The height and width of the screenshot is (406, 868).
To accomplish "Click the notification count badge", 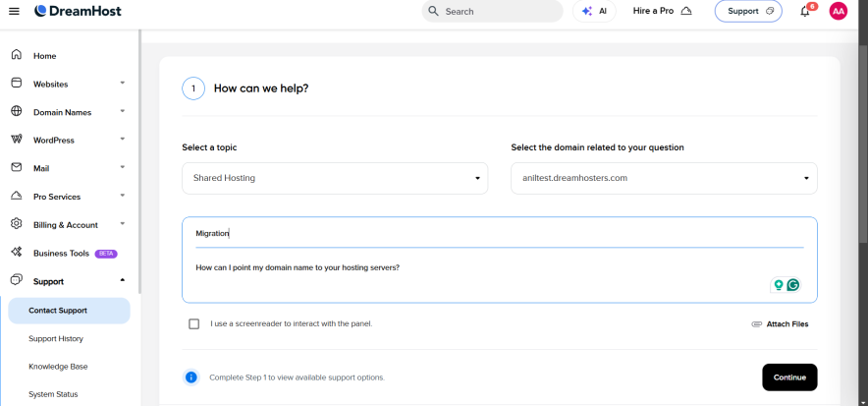I will (x=812, y=6).
